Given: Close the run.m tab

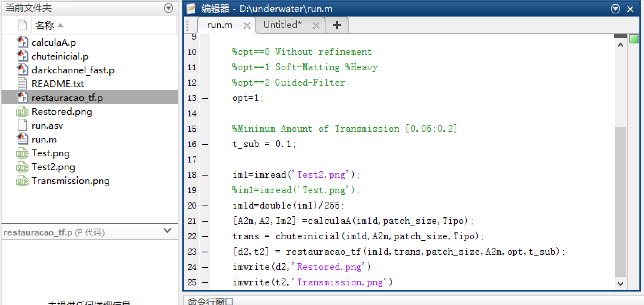Looking at the screenshot, I should tap(247, 26).
